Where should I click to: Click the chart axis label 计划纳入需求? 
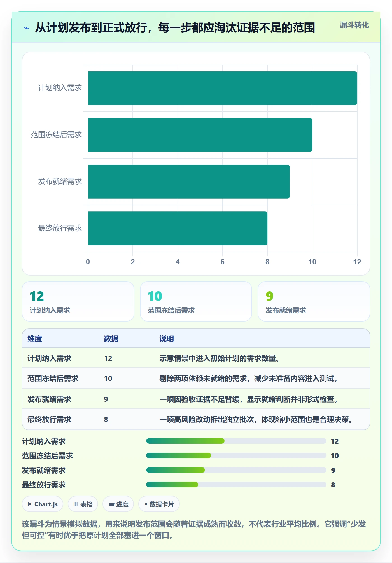(x=60, y=88)
